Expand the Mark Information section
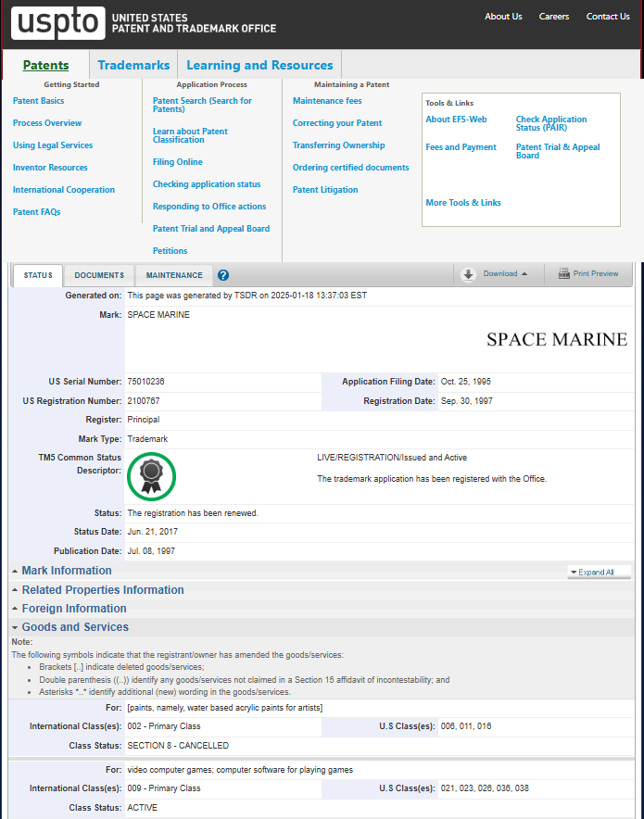This screenshot has width=644, height=819. click(x=67, y=571)
